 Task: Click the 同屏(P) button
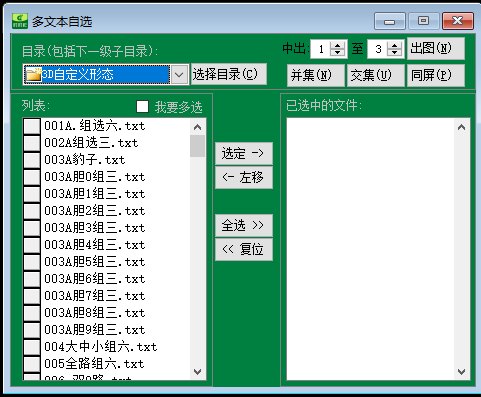tap(435, 75)
